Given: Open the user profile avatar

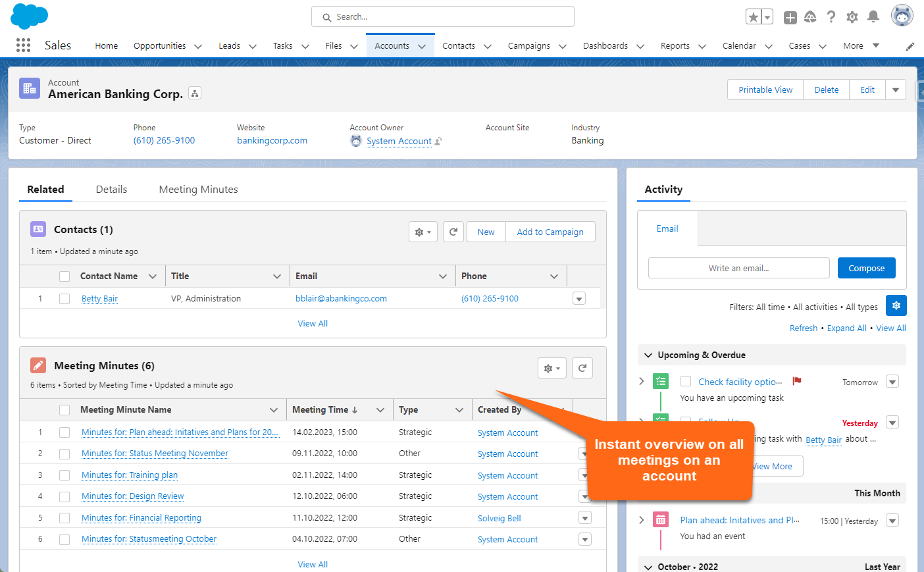Looking at the screenshot, I should 902,15.
